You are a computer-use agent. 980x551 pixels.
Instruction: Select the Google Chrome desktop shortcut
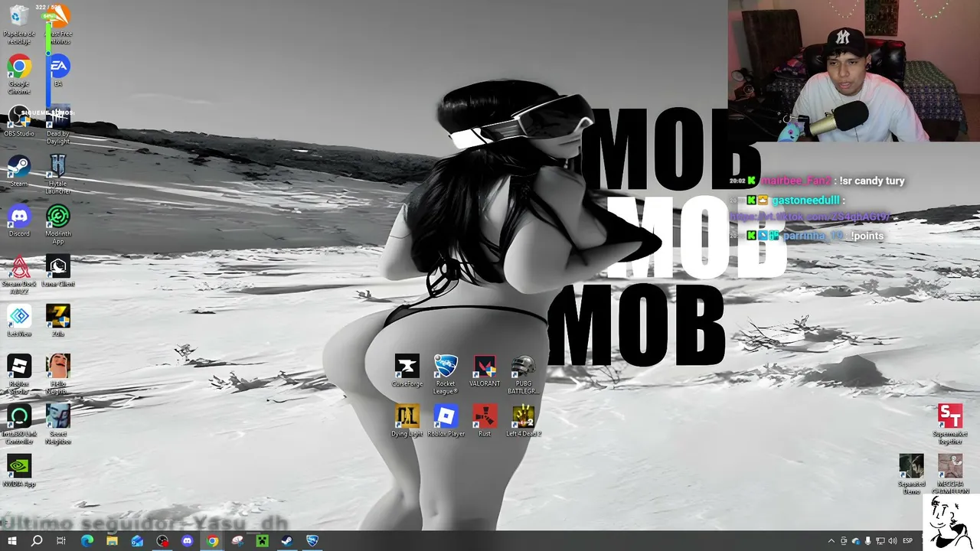pyautogui.click(x=19, y=74)
